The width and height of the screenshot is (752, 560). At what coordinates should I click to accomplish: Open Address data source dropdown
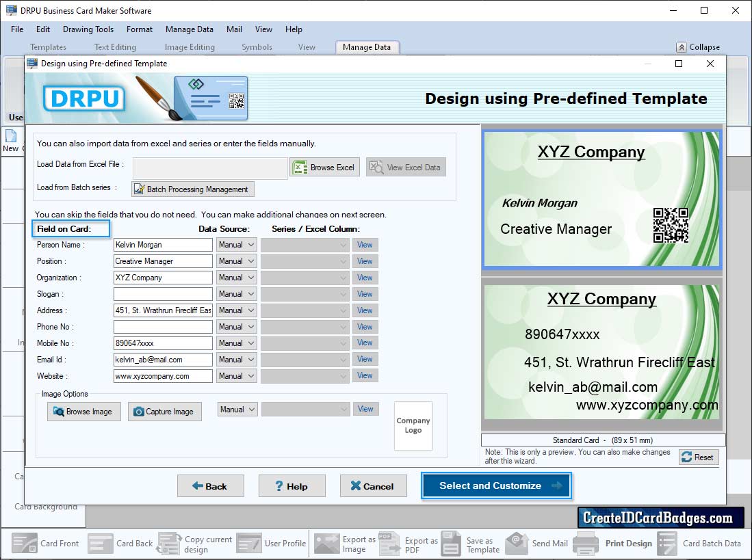coord(237,310)
